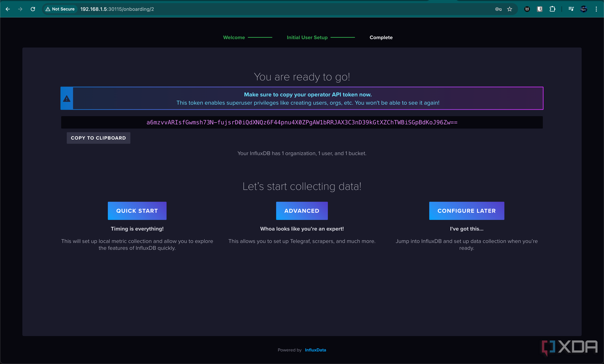Open the InfluxData footer link
Image resolution: width=604 pixels, height=364 pixels.
pos(315,350)
